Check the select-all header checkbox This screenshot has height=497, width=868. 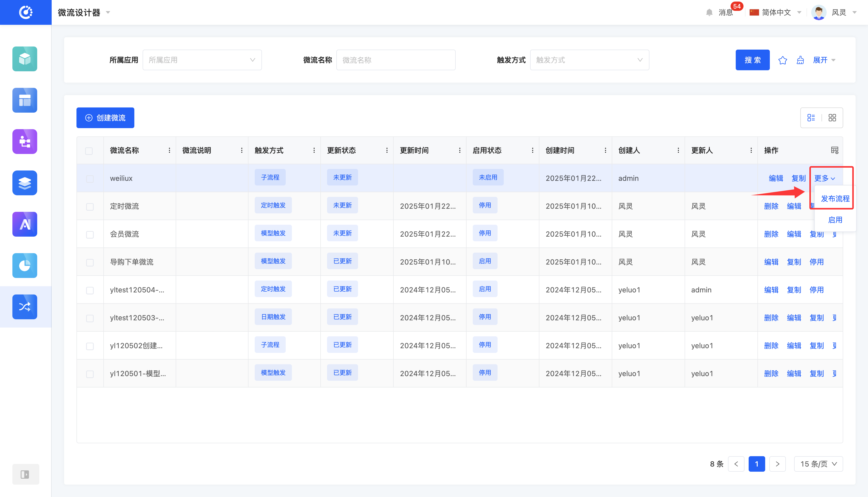click(x=89, y=151)
